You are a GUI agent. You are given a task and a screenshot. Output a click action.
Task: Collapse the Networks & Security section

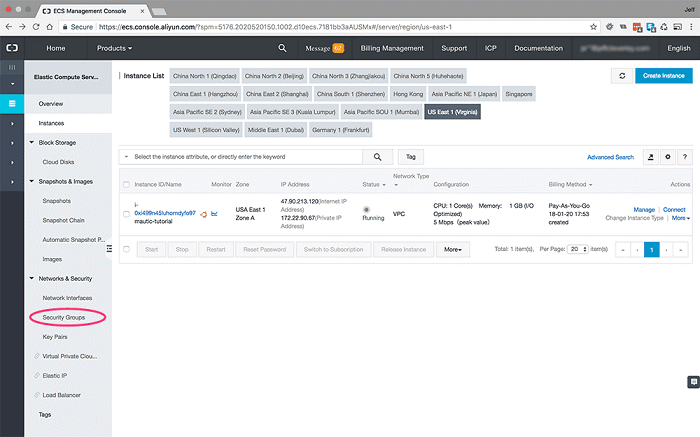[32, 278]
